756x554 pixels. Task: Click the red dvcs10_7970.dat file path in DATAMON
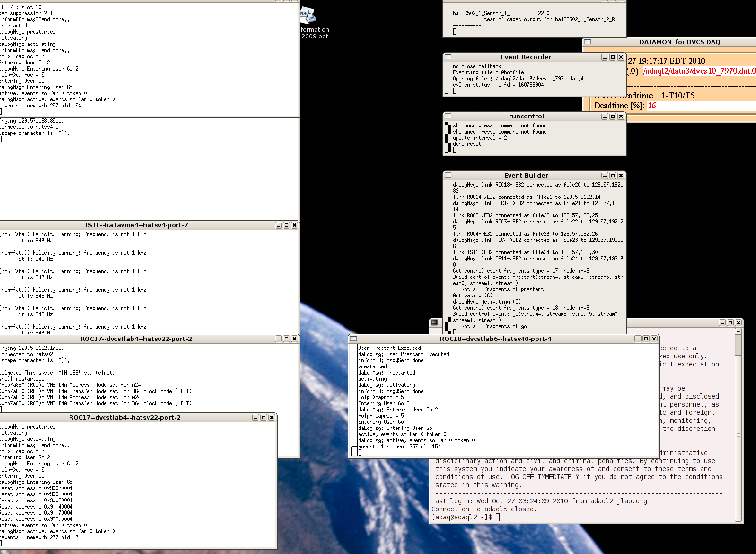point(699,71)
